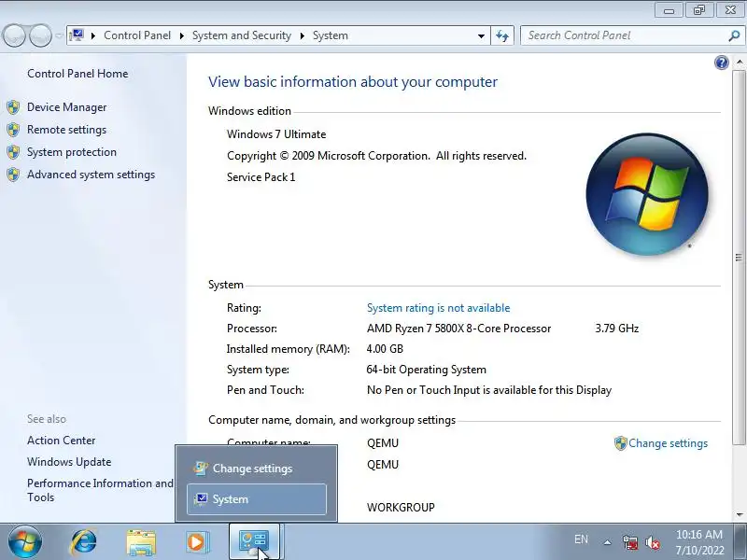Click shield icon beside Advanced system settings

(13, 175)
